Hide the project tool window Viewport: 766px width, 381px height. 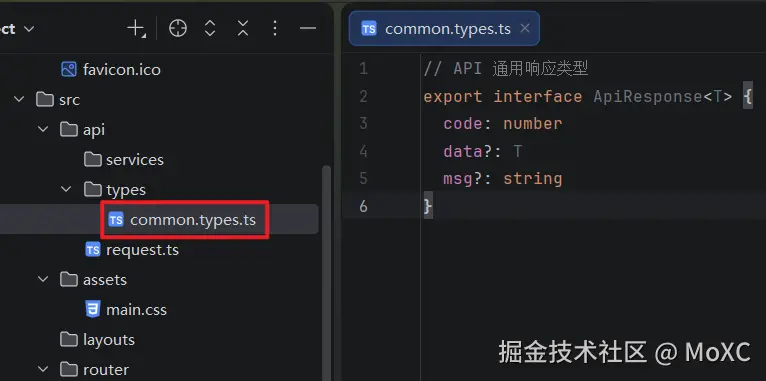point(308,29)
